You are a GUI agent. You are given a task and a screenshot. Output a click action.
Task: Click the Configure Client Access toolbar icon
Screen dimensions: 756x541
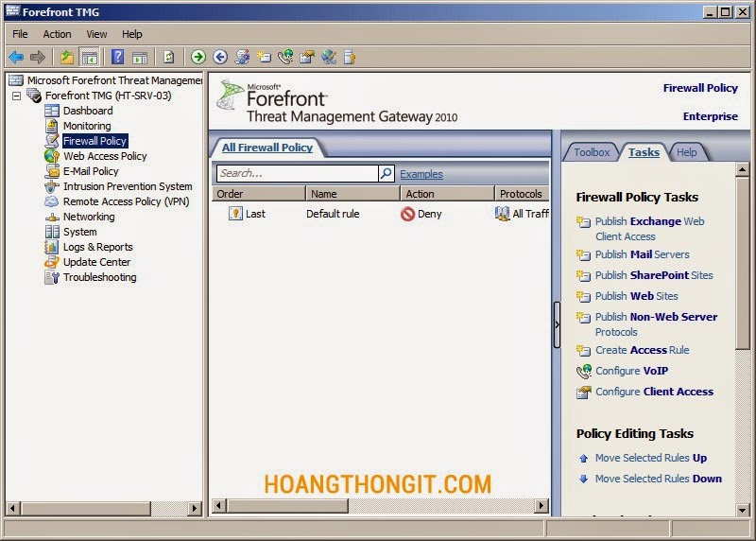307,57
